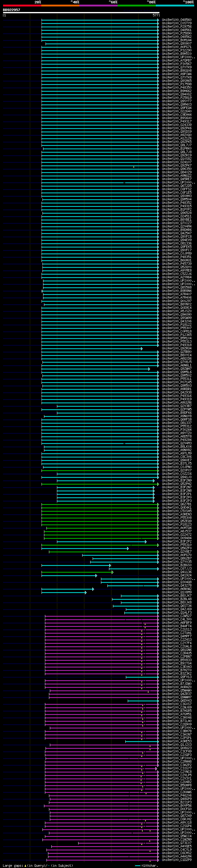
Task: Select hit UniRef100_P18123
Action: pyautogui.click(x=176, y=525)
